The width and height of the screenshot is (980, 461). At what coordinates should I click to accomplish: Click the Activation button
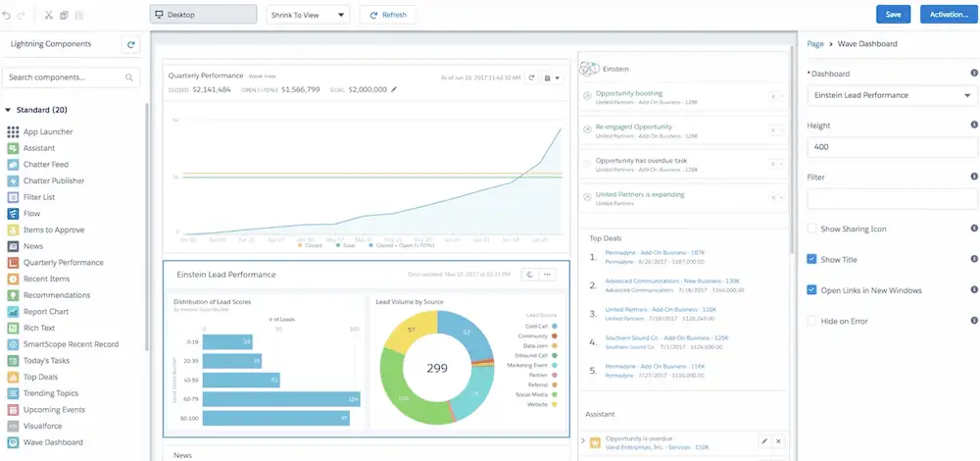tap(948, 15)
